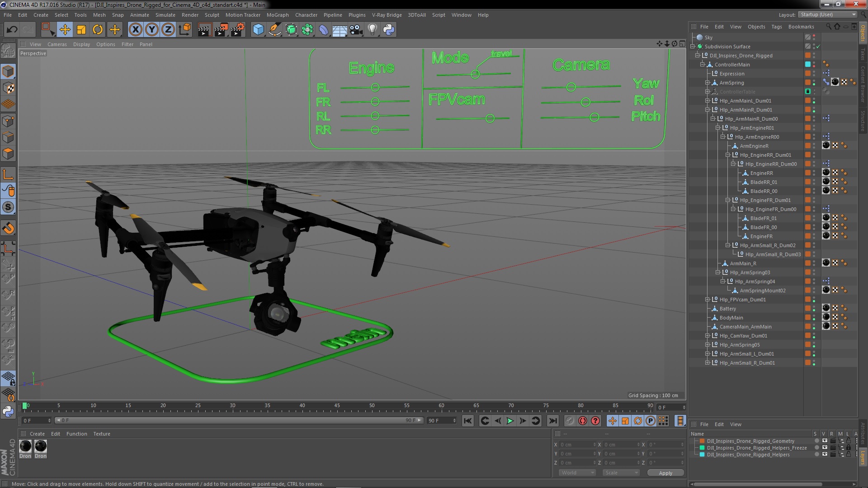Collapse Subdivision Surface hierarchy

(693, 47)
